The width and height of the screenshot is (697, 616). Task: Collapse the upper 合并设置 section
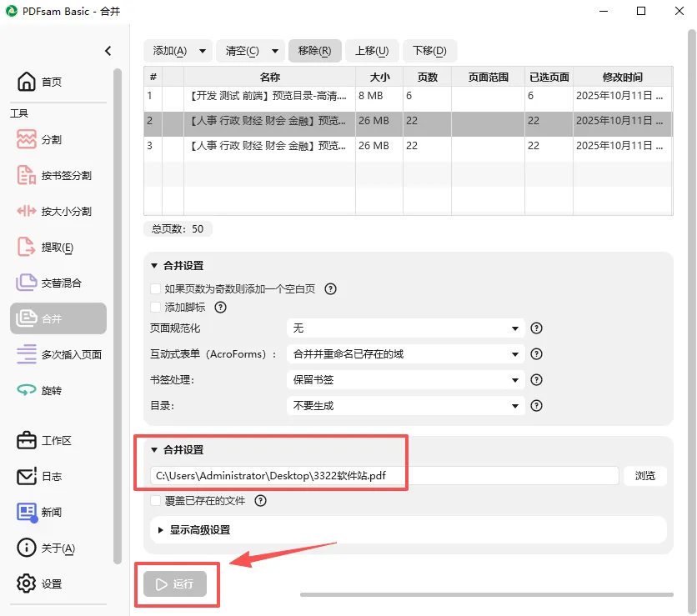(x=154, y=265)
